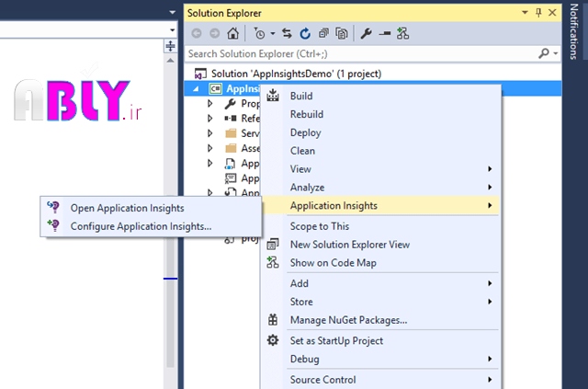The height and width of the screenshot is (389, 588).
Task: Choose Deploy from the context menu
Action: coord(381,132)
